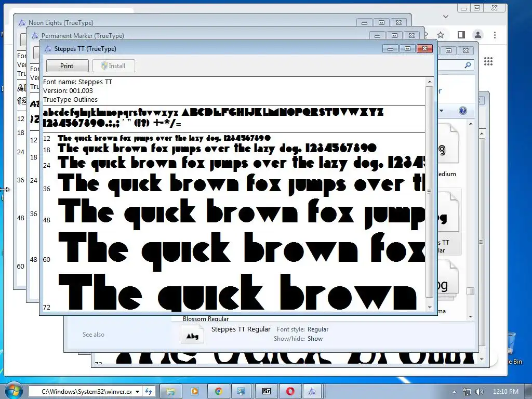Click the Permanent Marker window title icon
The width and height of the screenshot is (532, 399).
(x=35, y=36)
